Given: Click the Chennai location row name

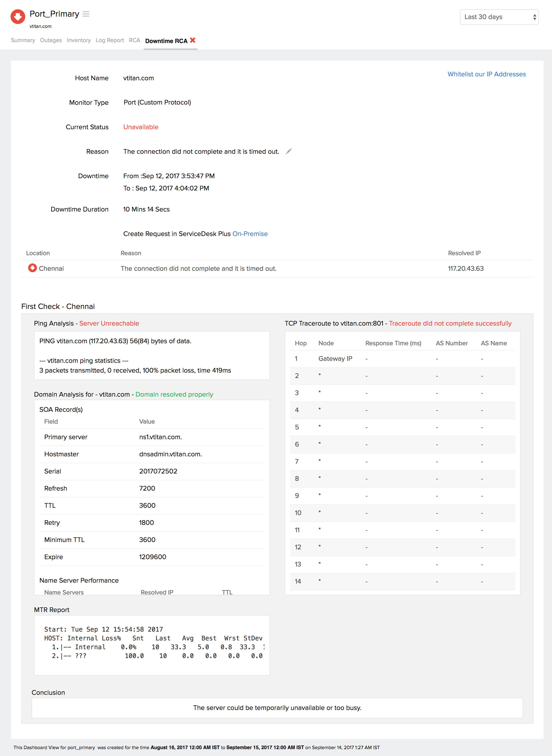Looking at the screenshot, I should tap(51, 268).
